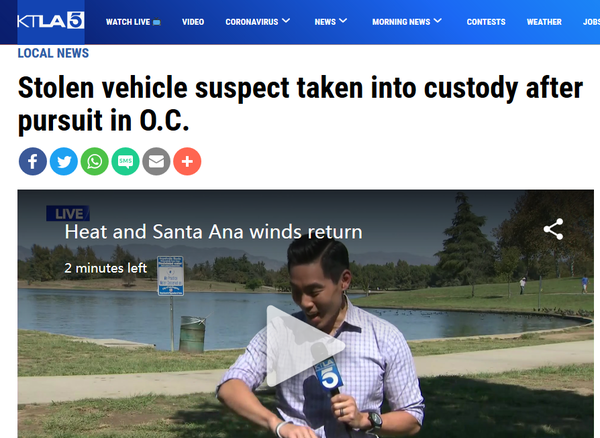Share article via SMS
600x438 pixels.
click(x=126, y=161)
